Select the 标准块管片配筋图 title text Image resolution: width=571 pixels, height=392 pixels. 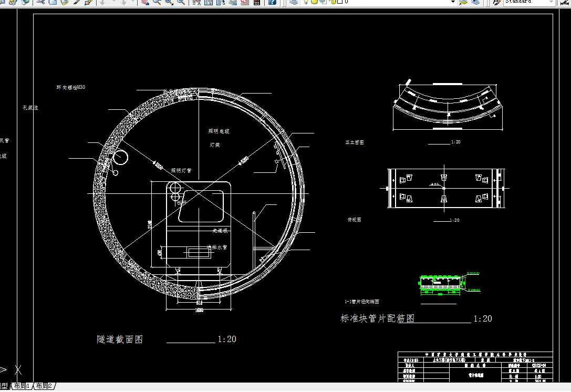[x=377, y=318]
